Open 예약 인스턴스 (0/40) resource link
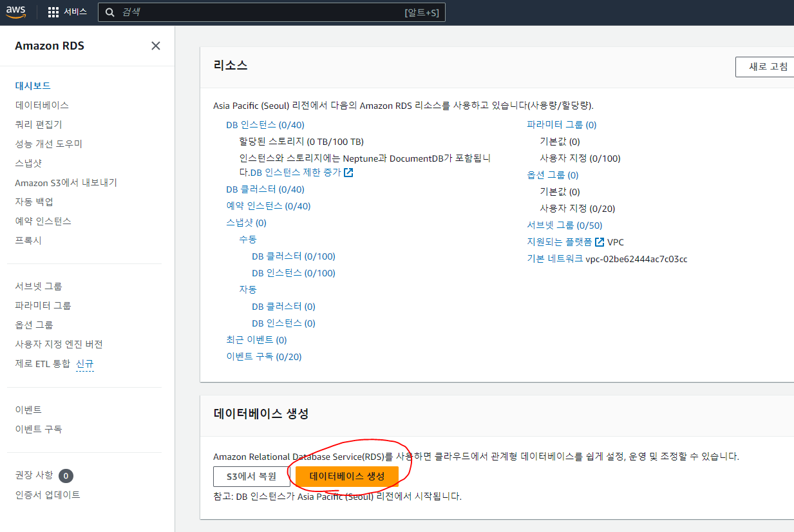 [269, 206]
